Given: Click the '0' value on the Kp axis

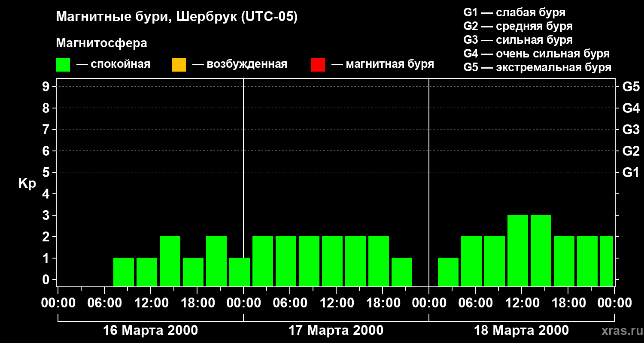Looking at the screenshot, I should point(47,280).
